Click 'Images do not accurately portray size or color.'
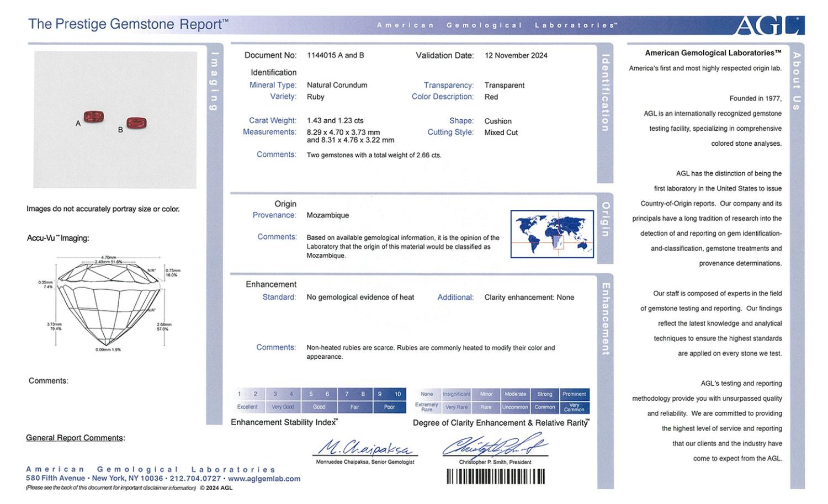828x504 pixels. point(103,209)
